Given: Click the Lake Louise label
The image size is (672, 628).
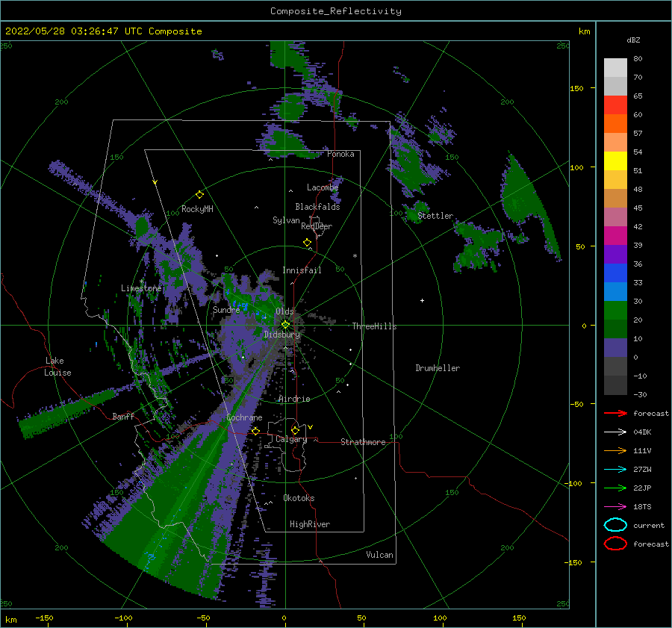Looking at the screenshot, I should click(57, 367).
